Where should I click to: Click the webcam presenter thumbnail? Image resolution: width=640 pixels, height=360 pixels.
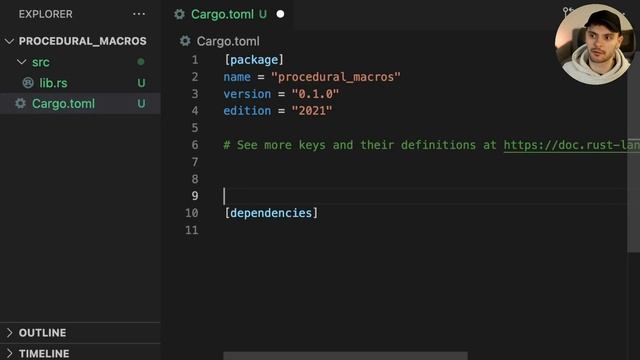coord(596,44)
